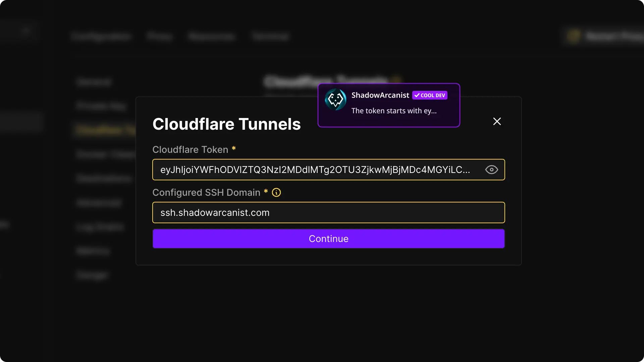This screenshot has height=362, width=644.
Task: Click the yellow icon beside Restart Proxy
Action: click(x=574, y=36)
